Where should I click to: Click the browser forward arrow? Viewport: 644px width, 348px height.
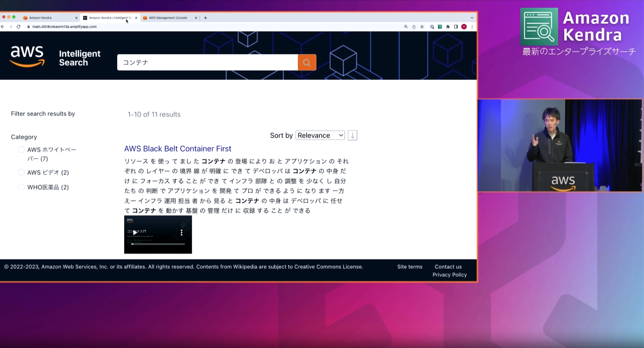(x=11, y=27)
